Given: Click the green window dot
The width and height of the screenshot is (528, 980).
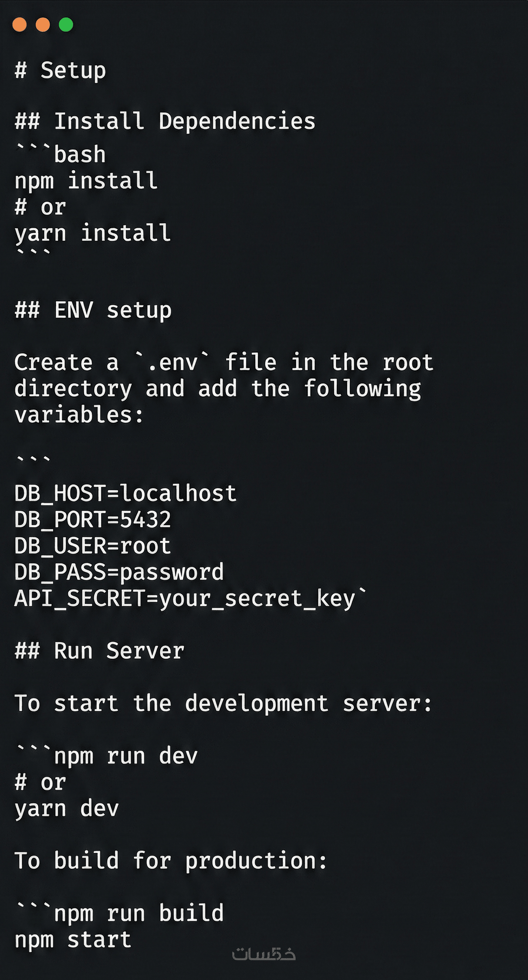Looking at the screenshot, I should pyautogui.click(x=66, y=25).
